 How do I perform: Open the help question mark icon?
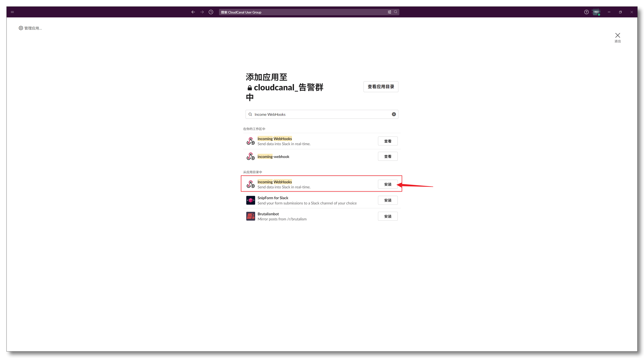point(586,12)
